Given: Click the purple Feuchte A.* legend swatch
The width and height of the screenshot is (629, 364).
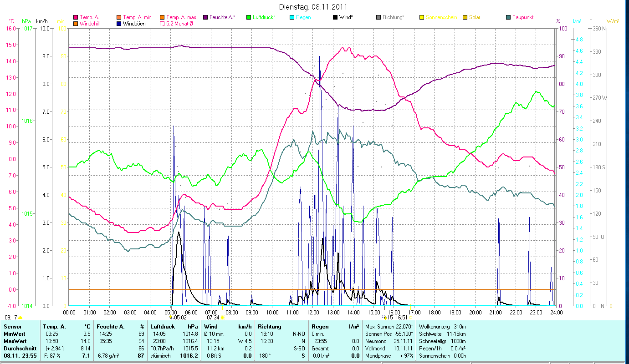Looking at the screenshot, I should pos(205,17).
